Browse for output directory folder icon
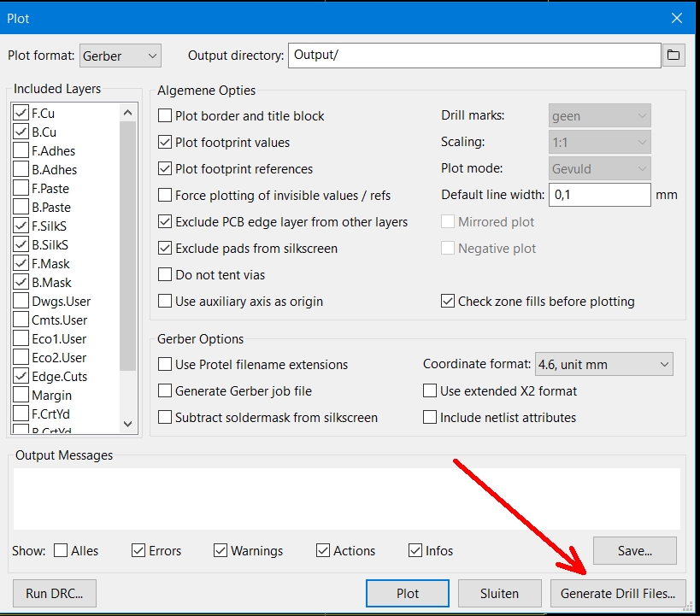This screenshot has width=700, height=616. (674, 56)
